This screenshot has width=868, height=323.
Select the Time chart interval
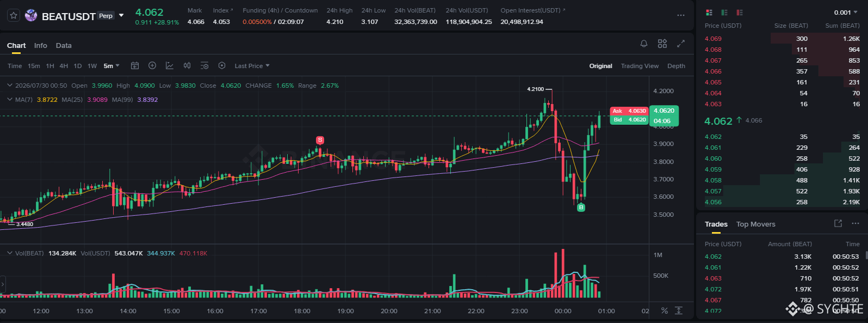(15, 66)
